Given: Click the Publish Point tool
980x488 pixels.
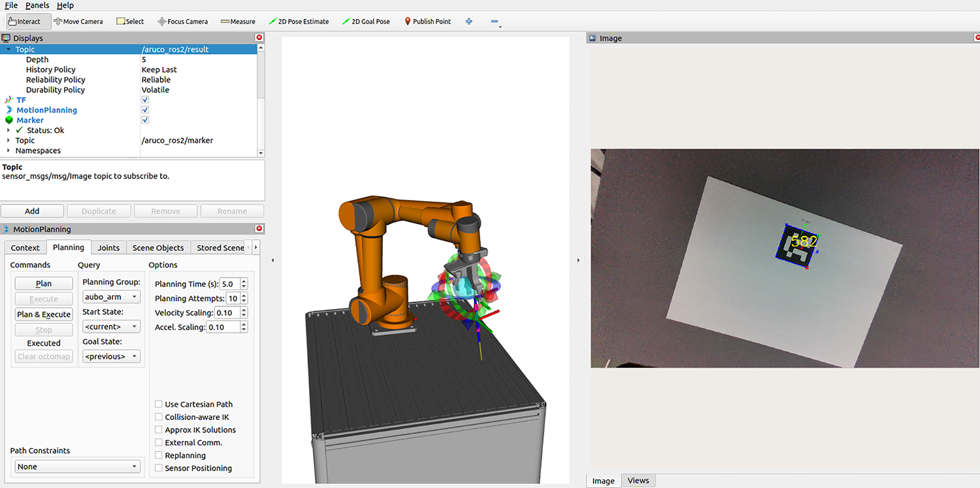Looking at the screenshot, I should [427, 22].
